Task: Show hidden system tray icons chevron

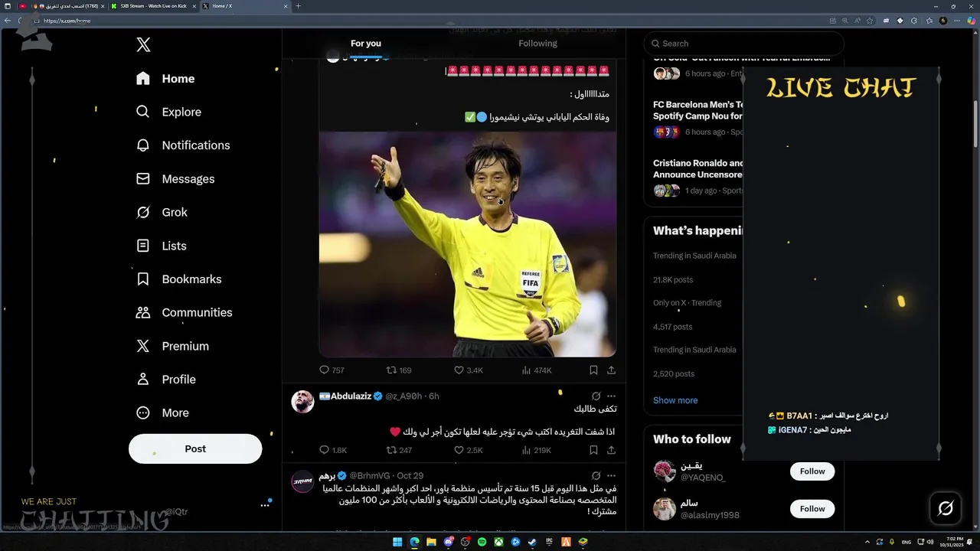Action: tap(867, 542)
